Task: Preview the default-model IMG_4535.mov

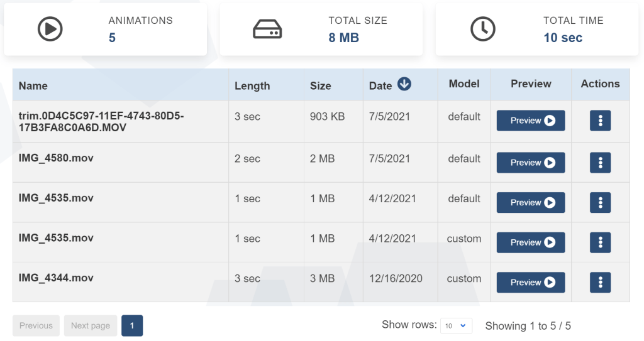Action: (531, 203)
